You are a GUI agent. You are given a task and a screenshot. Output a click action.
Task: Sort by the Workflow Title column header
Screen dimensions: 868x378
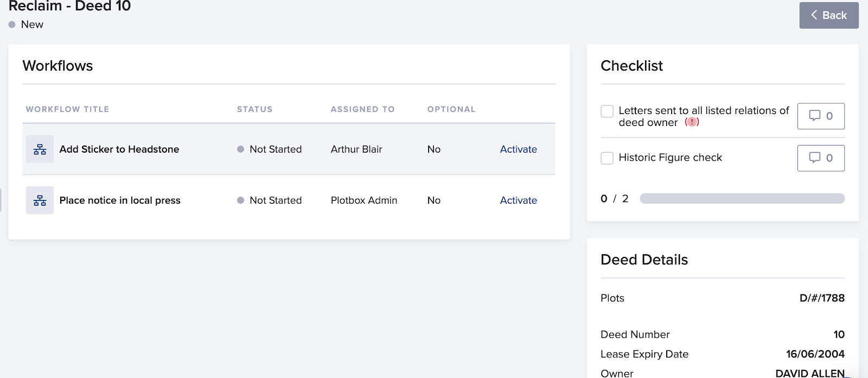click(x=67, y=109)
